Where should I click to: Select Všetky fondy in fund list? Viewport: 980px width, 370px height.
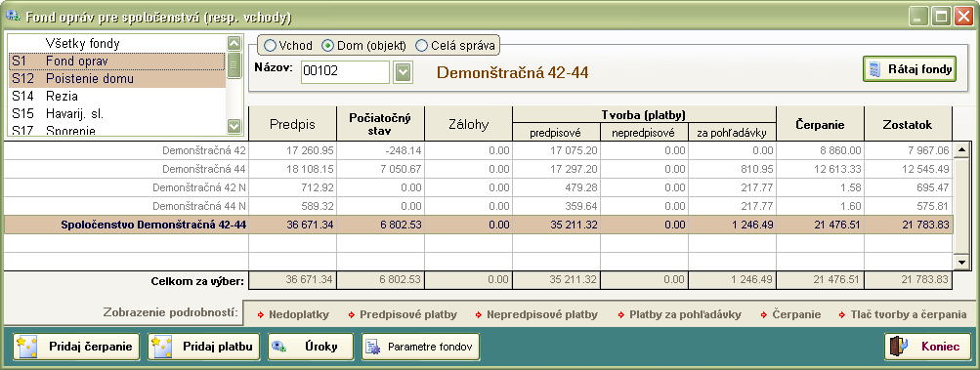[x=116, y=44]
